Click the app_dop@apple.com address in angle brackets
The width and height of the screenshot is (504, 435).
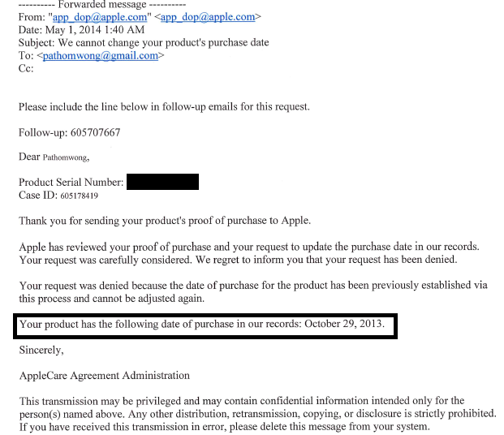point(208,17)
